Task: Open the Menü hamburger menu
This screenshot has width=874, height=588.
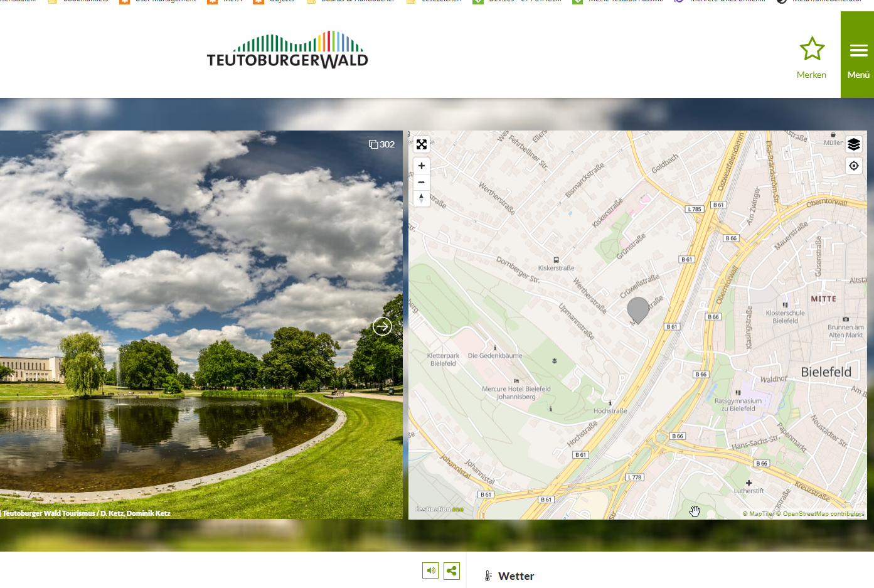Action: coord(858,55)
